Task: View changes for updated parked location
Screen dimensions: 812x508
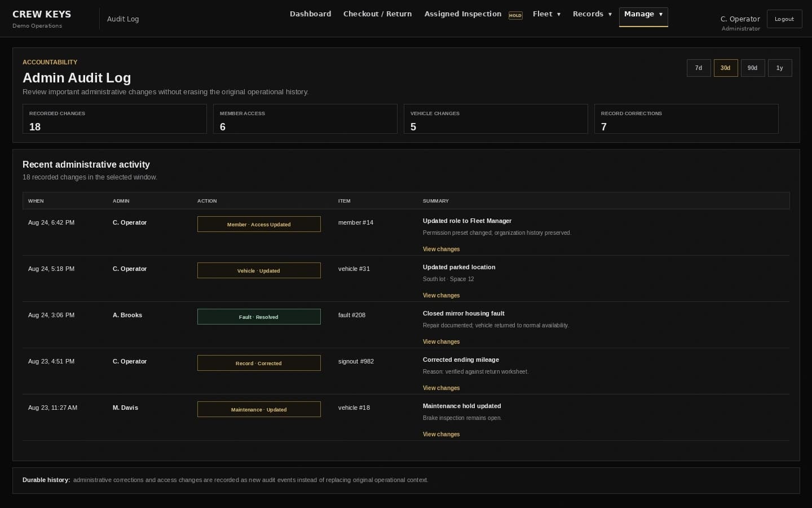Action: point(441,295)
